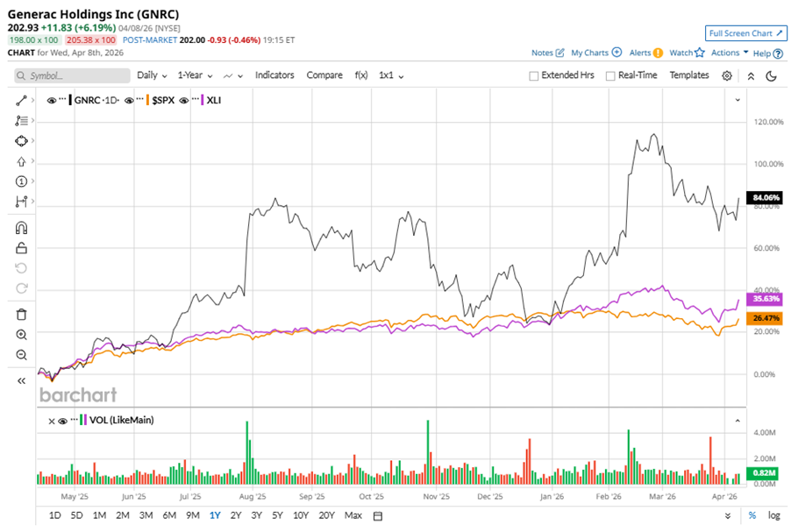The height and width of the screenshot is (532, 791).
Task: Select the trend line drawing tool
Action: [21, 100]
